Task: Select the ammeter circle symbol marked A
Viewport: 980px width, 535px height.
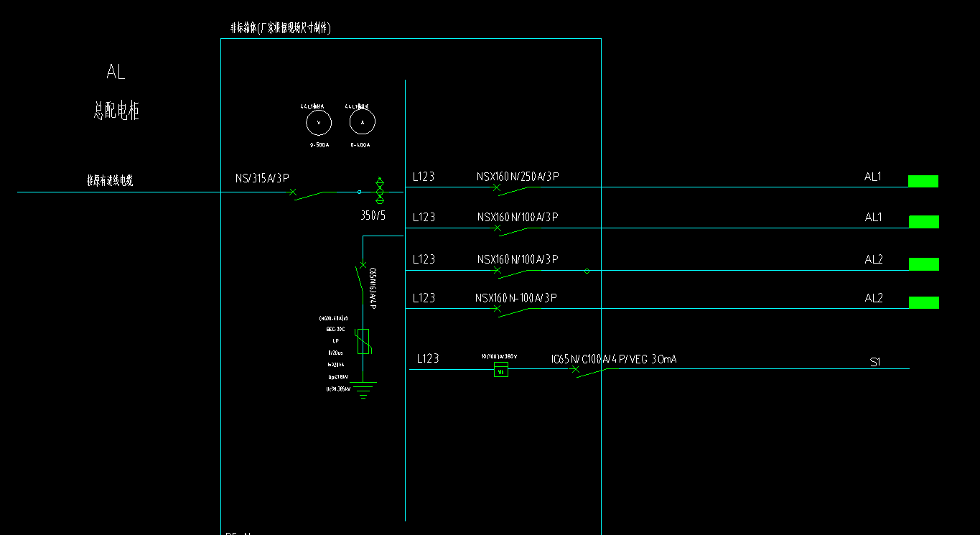Action: click(x=363, y=123)
